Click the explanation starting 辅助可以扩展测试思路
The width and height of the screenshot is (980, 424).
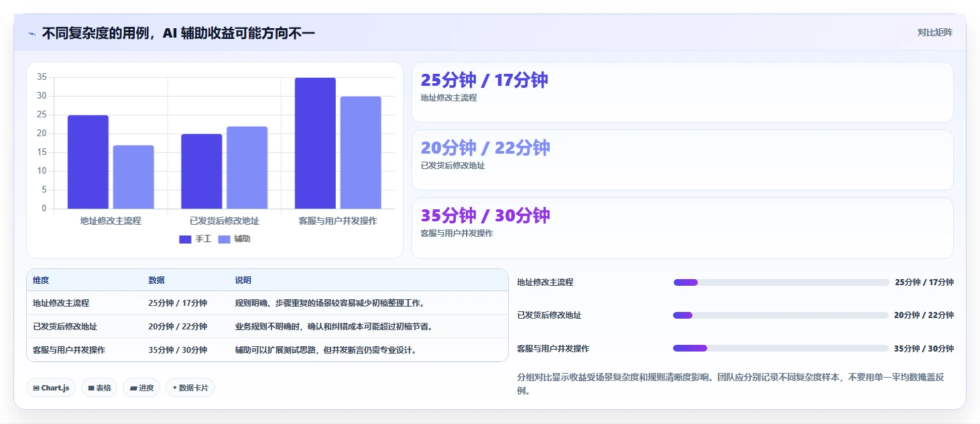coord(326,350)
